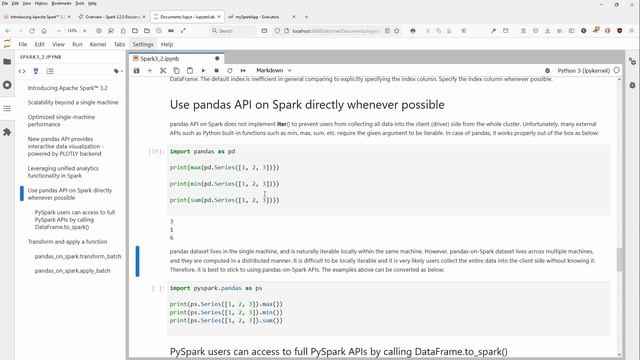This screenshot has width=640, height=360.
Task: Print the page with printer icon
Action: coord(413,31)
